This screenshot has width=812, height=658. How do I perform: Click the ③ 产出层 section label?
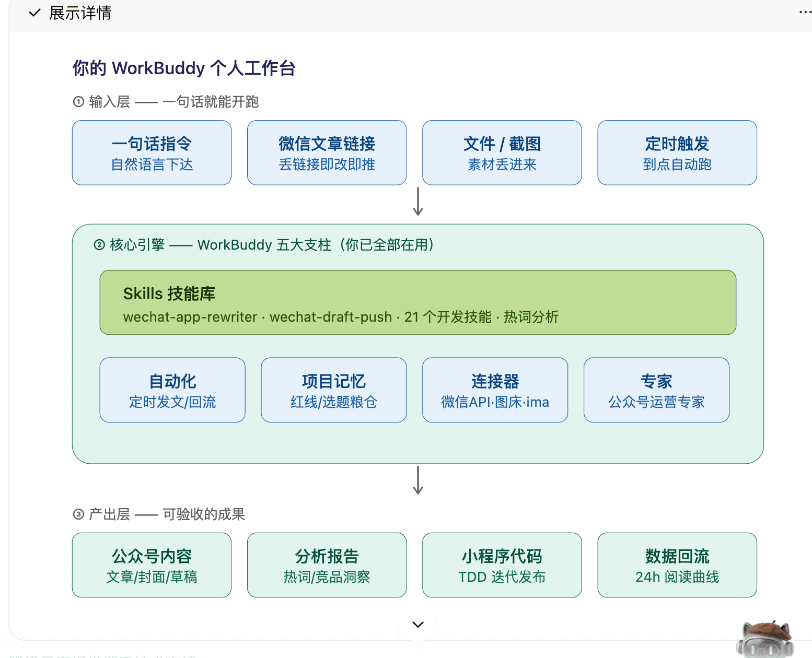(159, 514)
